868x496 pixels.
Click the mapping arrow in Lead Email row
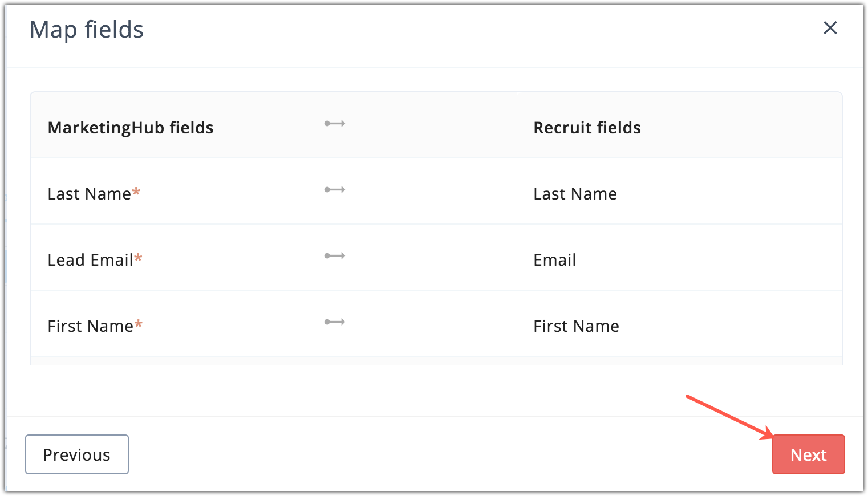coord(335,256)
